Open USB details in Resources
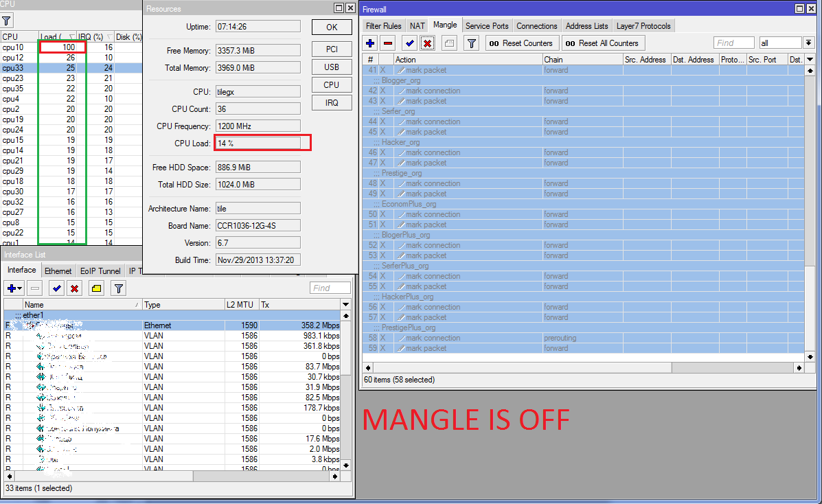Viewport: 822px width, 504px height. [331, 67]
